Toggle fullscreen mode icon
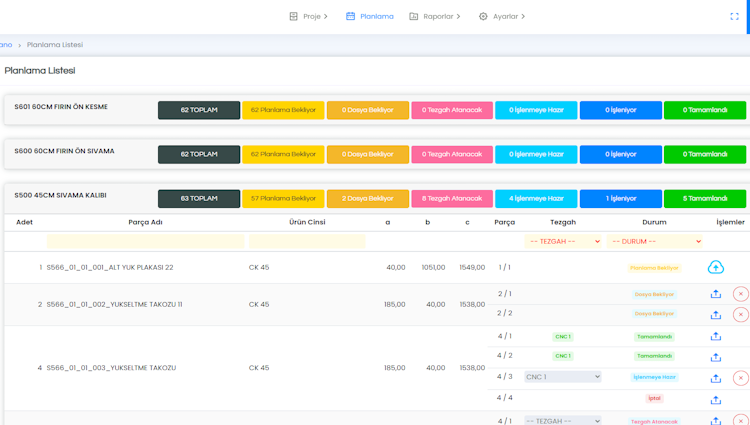The image size is (750, 425). pyautogui.click(x=734, y=16)
